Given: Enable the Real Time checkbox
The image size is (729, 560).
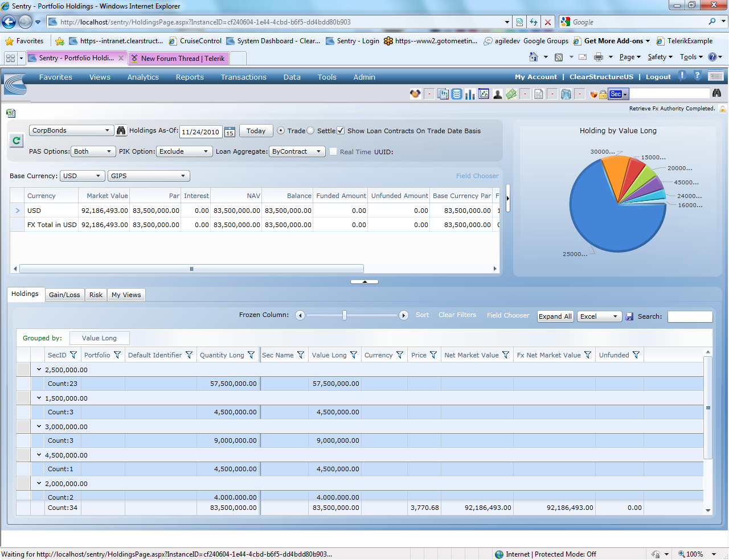Looking at the screenshot, I should click(333, 151).
